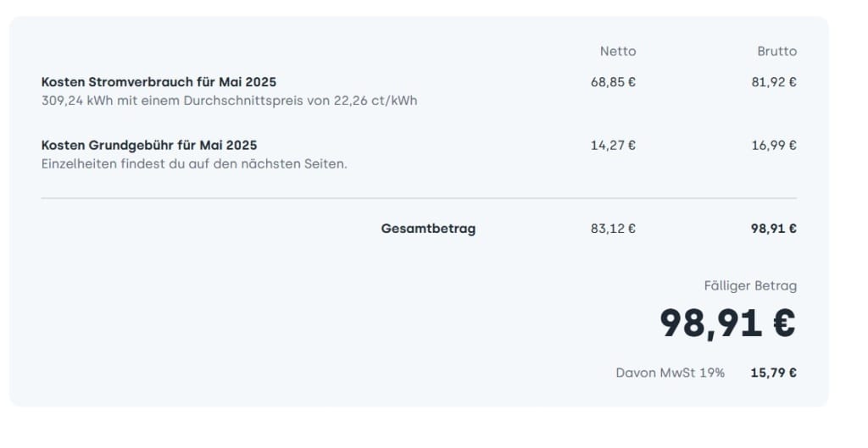Click the Davon MwSt 19% label

point(670,373)
